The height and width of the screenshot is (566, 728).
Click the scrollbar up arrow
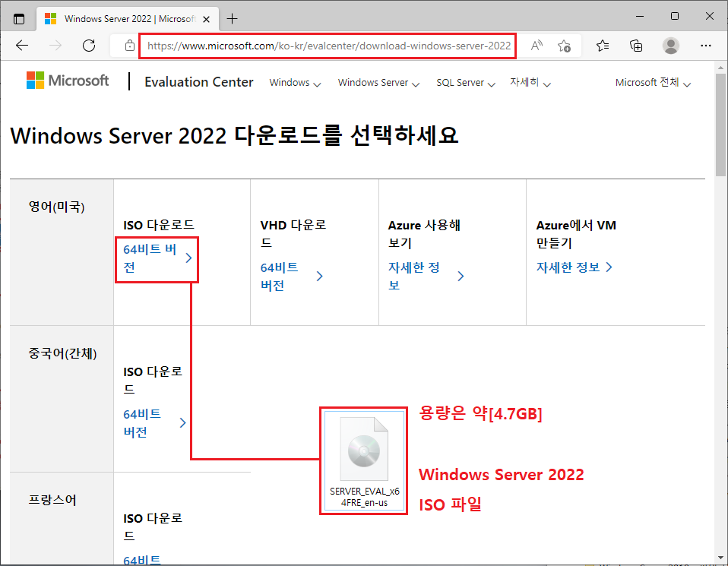point(720,68)
